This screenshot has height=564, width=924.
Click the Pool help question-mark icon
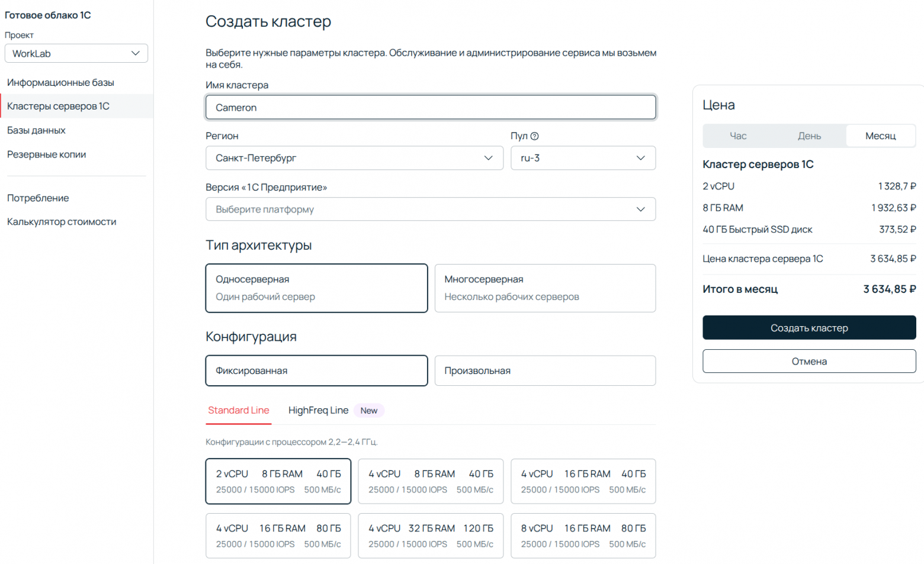pyautogui.click(x=534, y=136)
